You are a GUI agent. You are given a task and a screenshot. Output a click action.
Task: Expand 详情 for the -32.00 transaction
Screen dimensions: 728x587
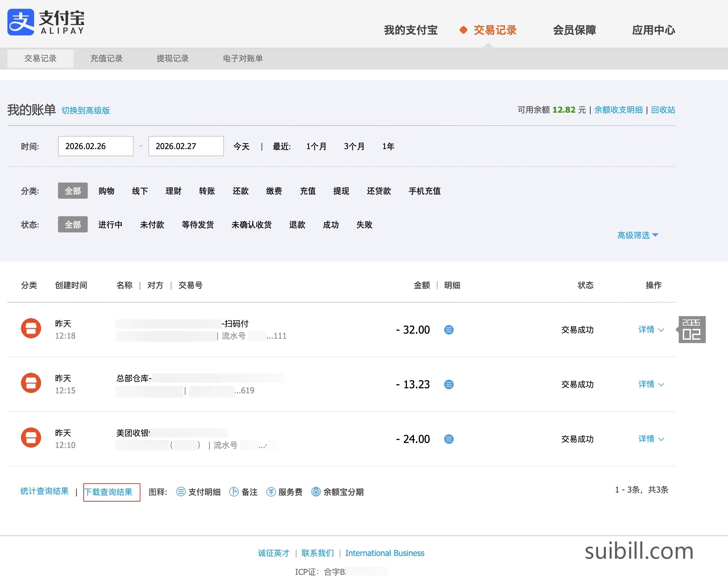coord(651,330)
